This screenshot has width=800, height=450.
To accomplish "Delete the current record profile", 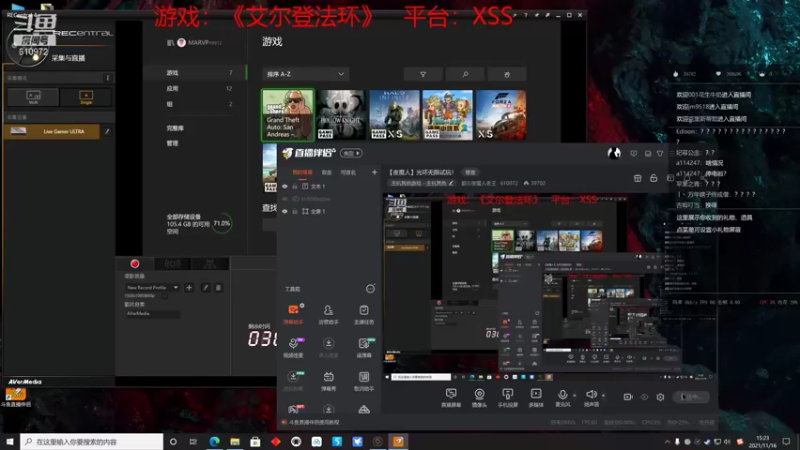I will click(218, 288).
